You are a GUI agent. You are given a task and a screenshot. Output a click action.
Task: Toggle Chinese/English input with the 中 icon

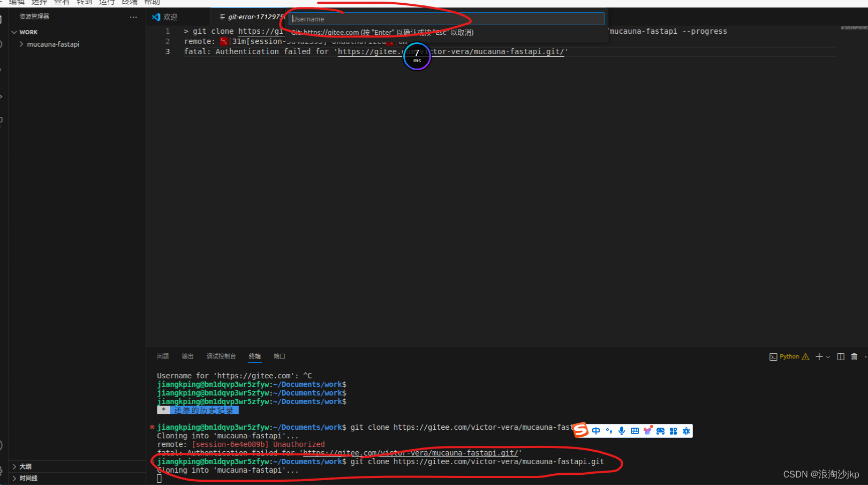tap(596, 430)
